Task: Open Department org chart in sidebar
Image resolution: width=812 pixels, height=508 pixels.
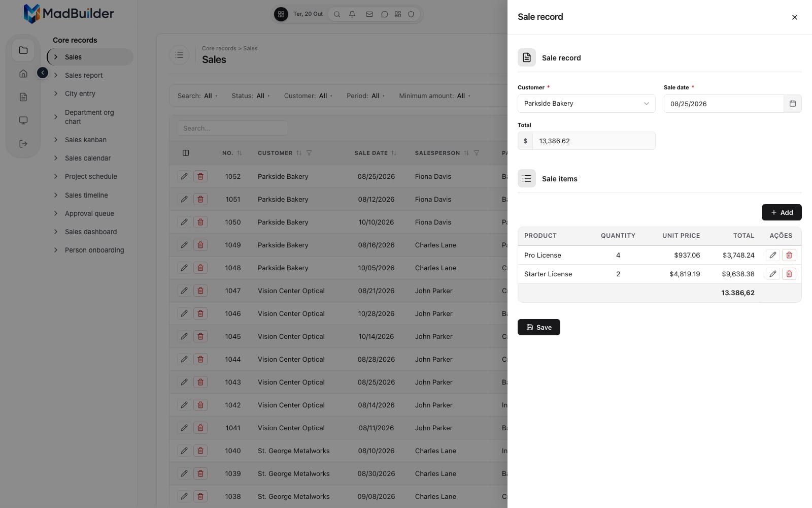Action: coord(89,117)
